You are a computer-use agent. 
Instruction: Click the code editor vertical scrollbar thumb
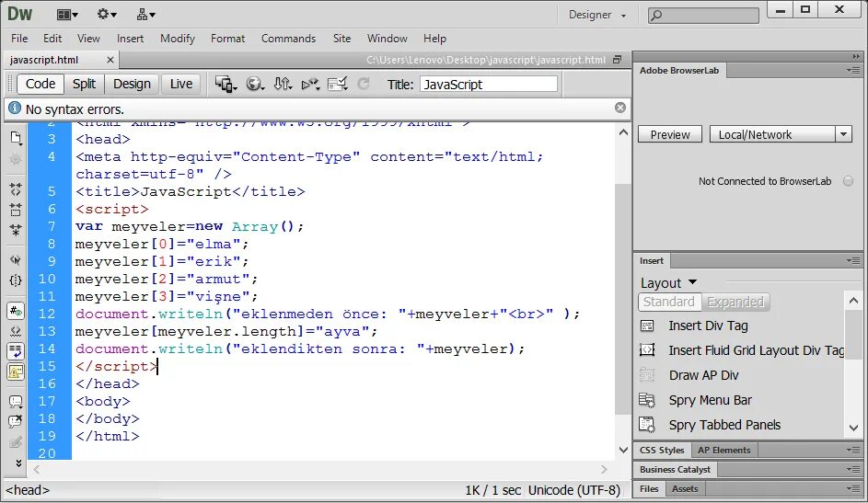(623, 299)
